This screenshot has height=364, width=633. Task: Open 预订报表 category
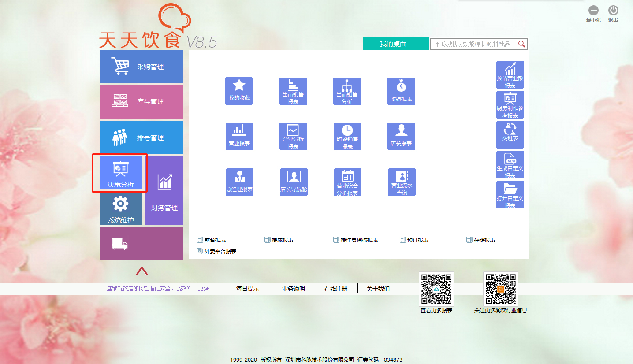pos(414,240)
